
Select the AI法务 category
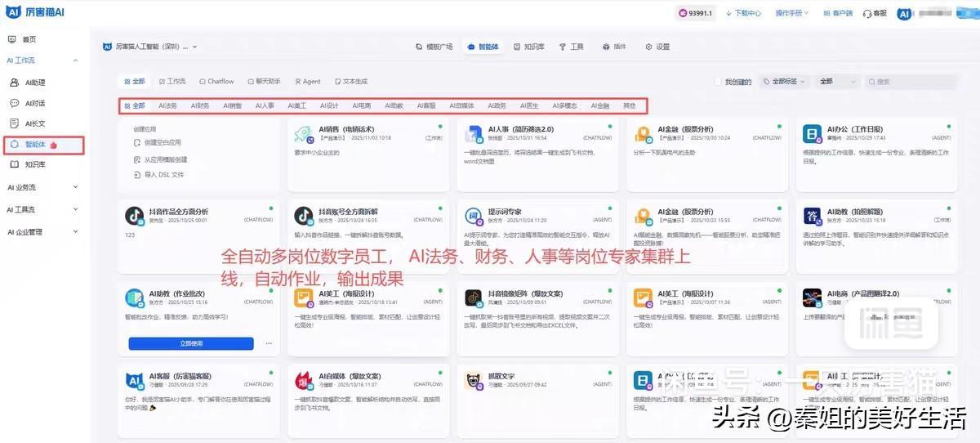tap(167, 105)
